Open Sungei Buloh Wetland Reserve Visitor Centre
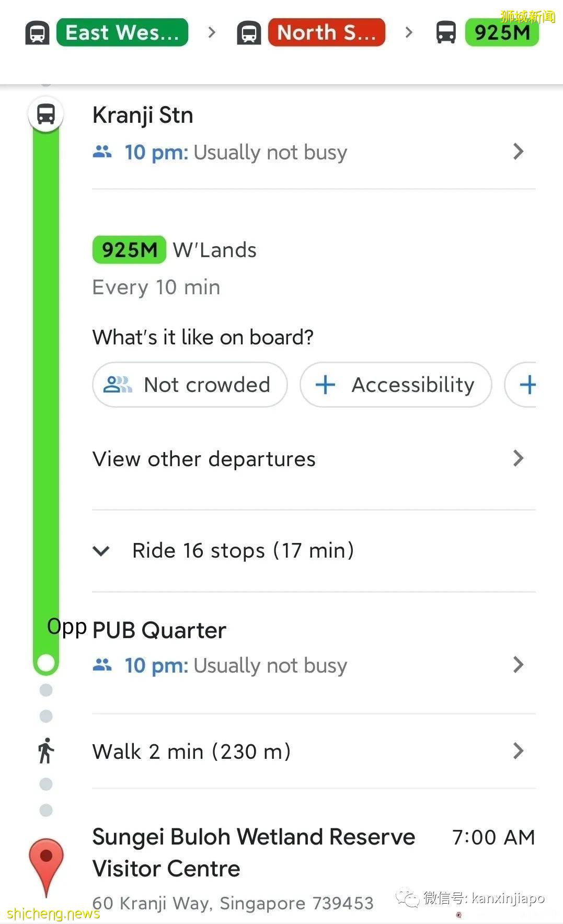563x924 pixels. click(x=254, y=852)
